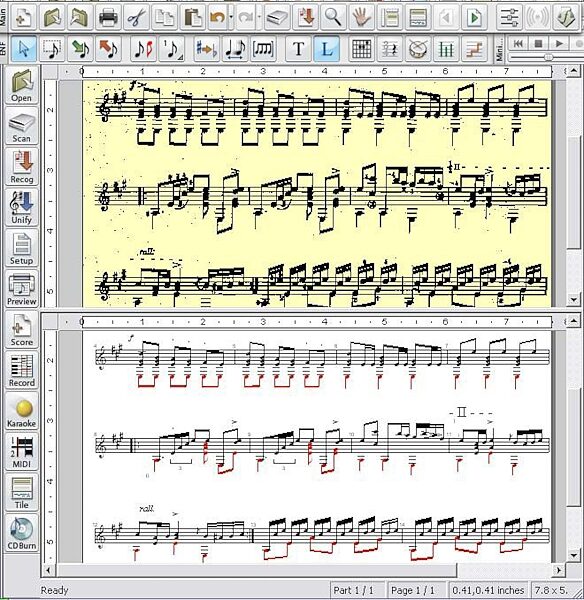The width and height of the screenshot is (584, 600).
Task: Click the Tile button in sidebar
Action: pyautogui.click(x=21, y=492)
